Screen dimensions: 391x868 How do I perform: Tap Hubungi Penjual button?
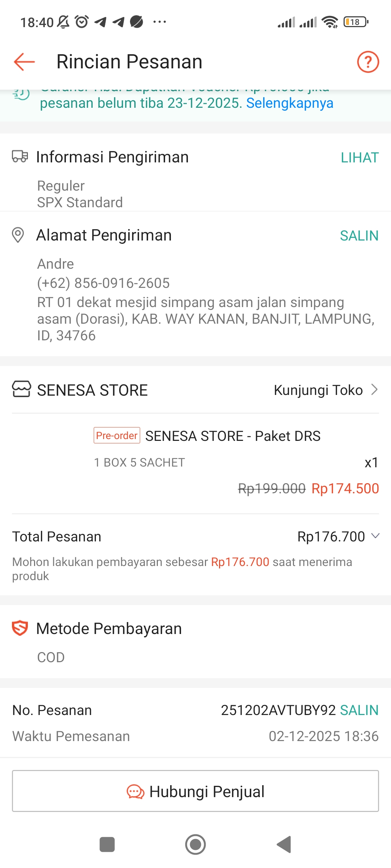tap(195, 791)
